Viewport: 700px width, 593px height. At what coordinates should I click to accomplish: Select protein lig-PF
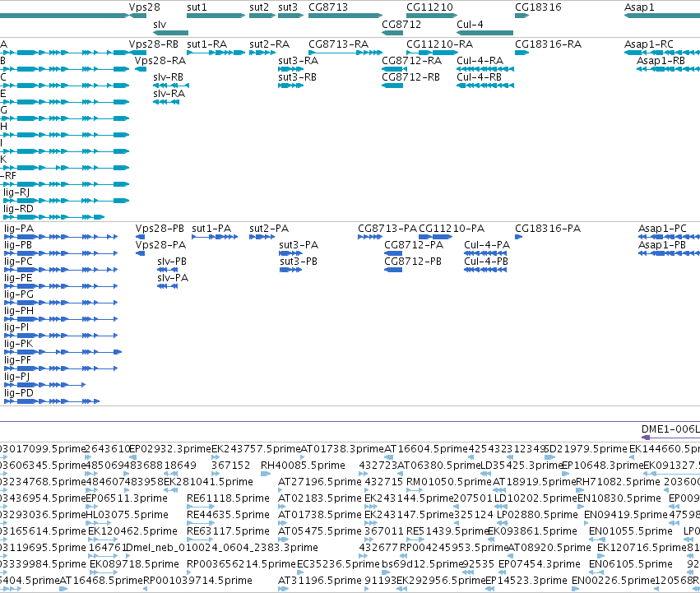coord(61,368)
